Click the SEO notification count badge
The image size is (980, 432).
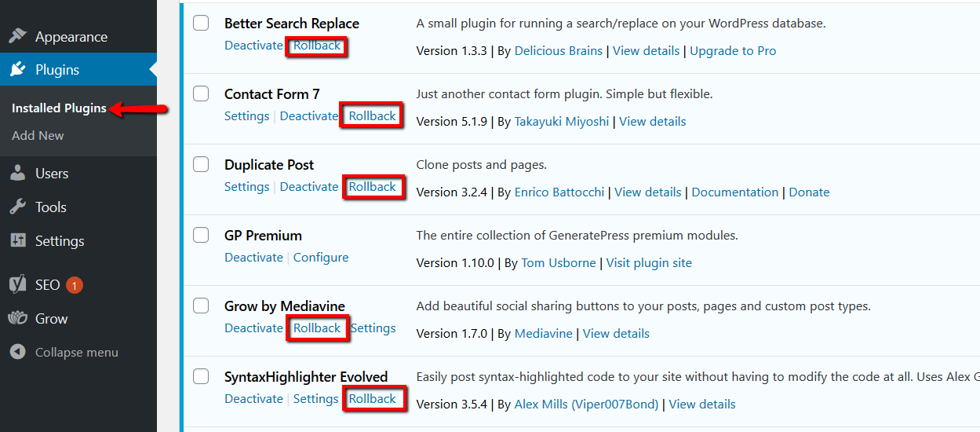point(75,285)
